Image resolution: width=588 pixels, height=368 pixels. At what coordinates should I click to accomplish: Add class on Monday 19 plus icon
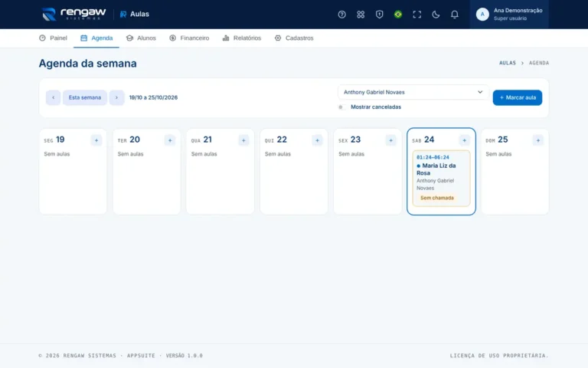(x=96, y=140)
